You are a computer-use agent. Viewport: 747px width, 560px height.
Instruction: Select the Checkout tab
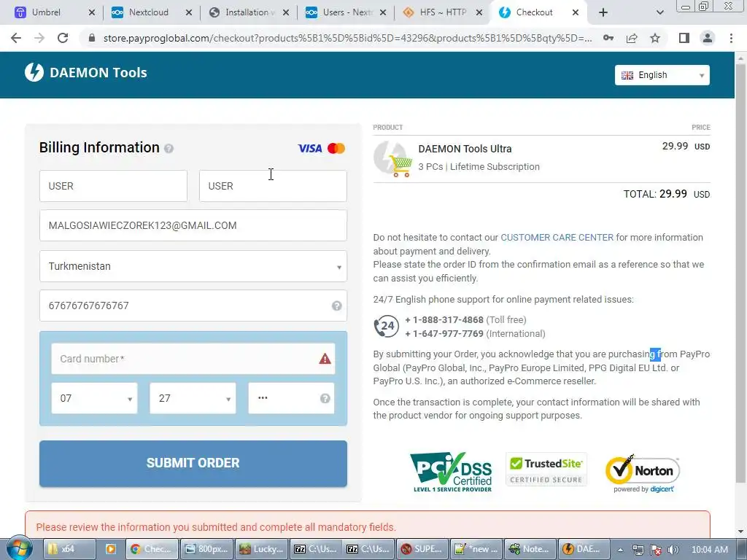pos(534,12)
